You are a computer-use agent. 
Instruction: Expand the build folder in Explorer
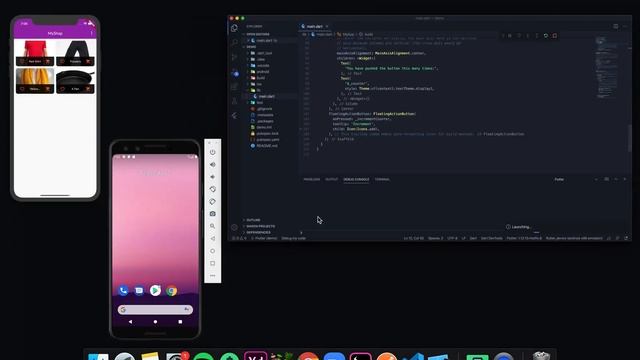260,78
